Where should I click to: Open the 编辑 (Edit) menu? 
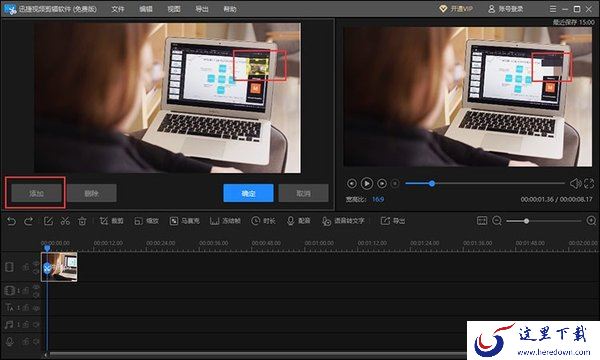pos(145,9)
